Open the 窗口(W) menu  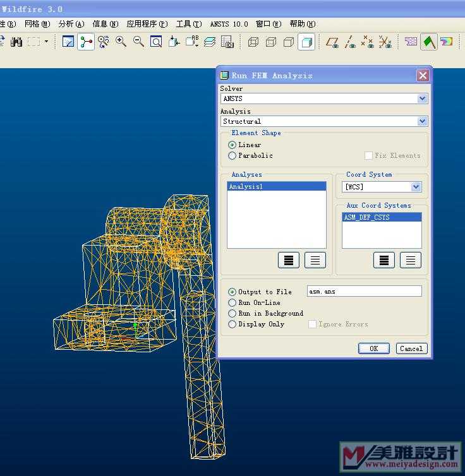(269, 24)
